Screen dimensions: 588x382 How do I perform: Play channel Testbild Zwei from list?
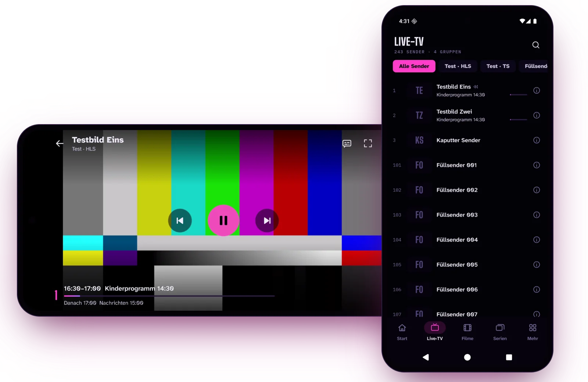click(467, 116)
